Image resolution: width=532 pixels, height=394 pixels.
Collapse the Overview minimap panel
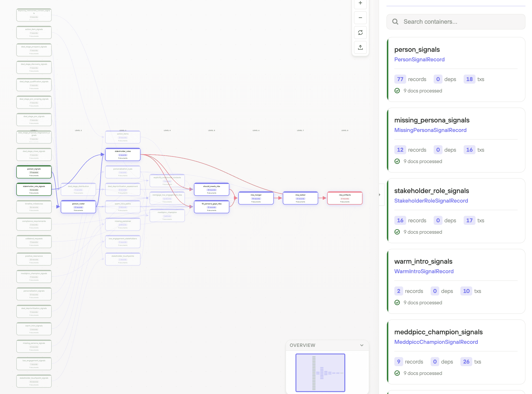pyautogui.click(x=362, y=345)
